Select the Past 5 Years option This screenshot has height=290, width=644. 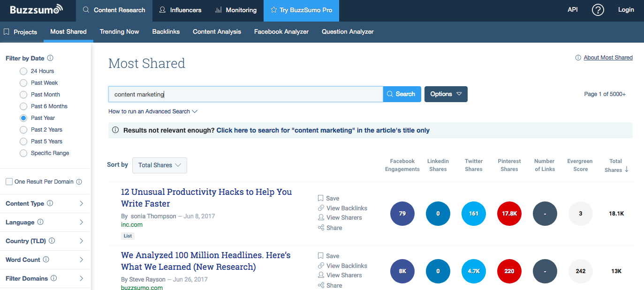(x=23, y=141)
